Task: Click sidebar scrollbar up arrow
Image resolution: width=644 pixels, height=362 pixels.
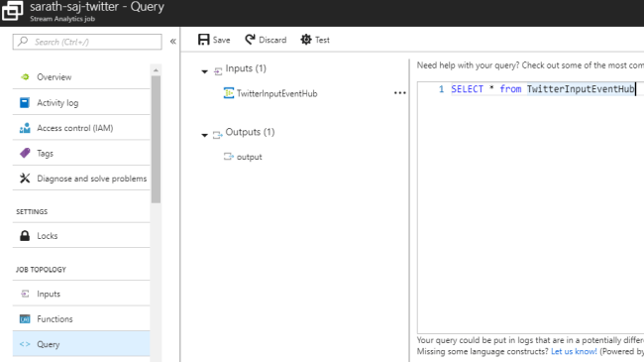Action: click(156, 70)
